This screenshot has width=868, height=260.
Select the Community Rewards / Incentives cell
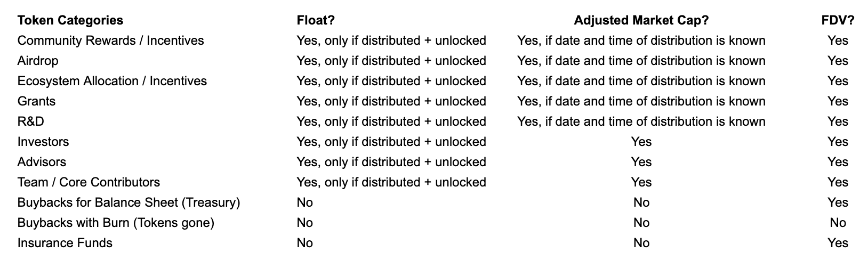click(x=110, y=40)
